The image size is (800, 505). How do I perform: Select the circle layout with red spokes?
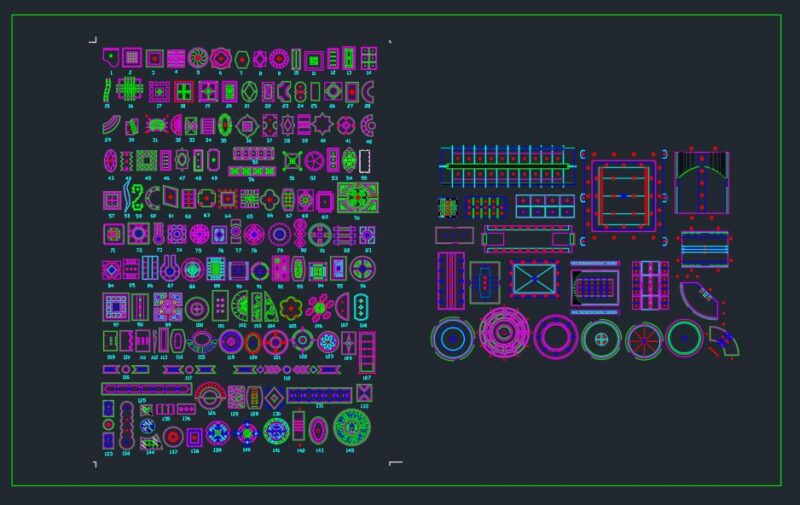pyautogui.click(x=644, y=341)
